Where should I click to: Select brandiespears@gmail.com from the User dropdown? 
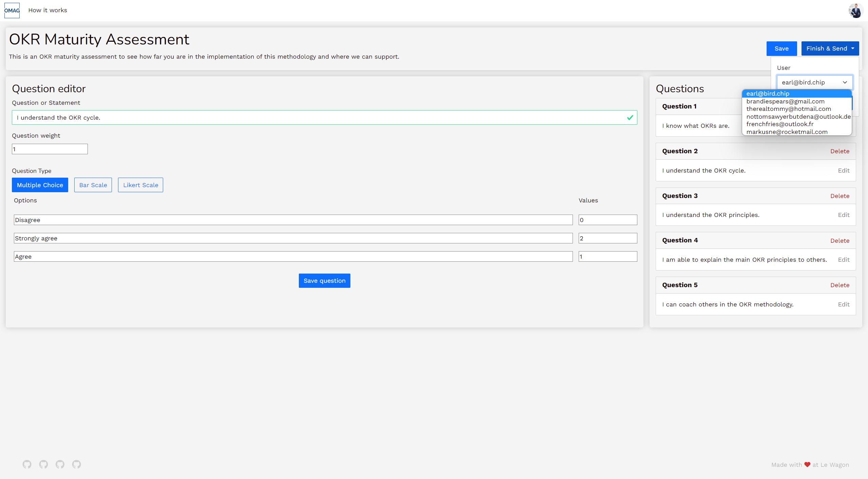tap(785, 101)
